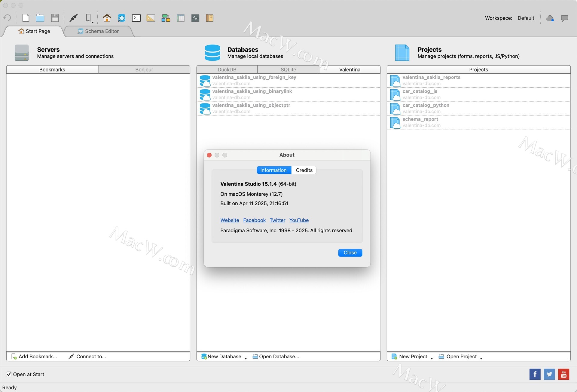
Task: Switch to the Schema Editor tab
Action: pos(99,31)
